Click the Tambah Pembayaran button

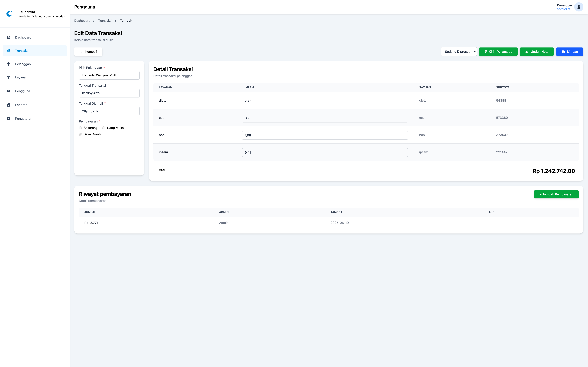[x=556, y=194]
